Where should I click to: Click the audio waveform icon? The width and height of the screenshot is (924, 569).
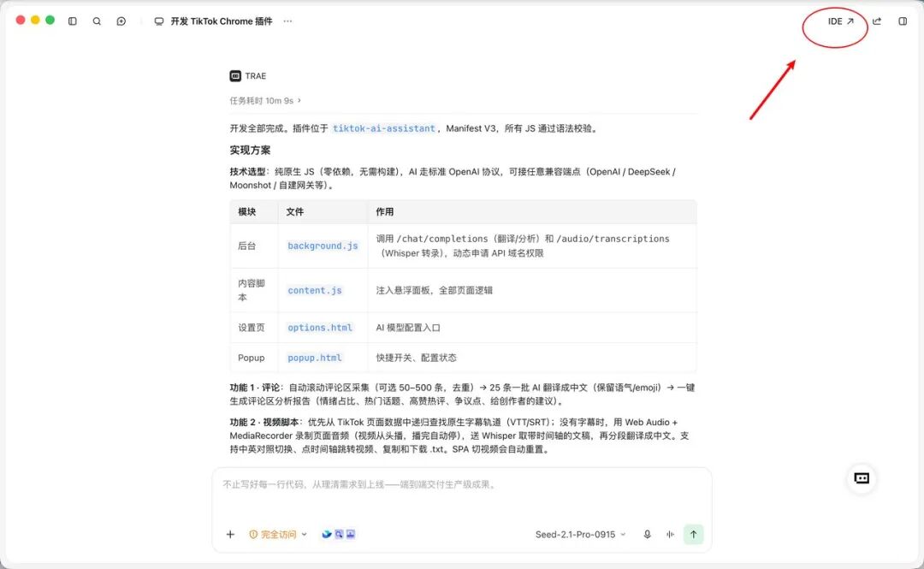coord(671,534)
